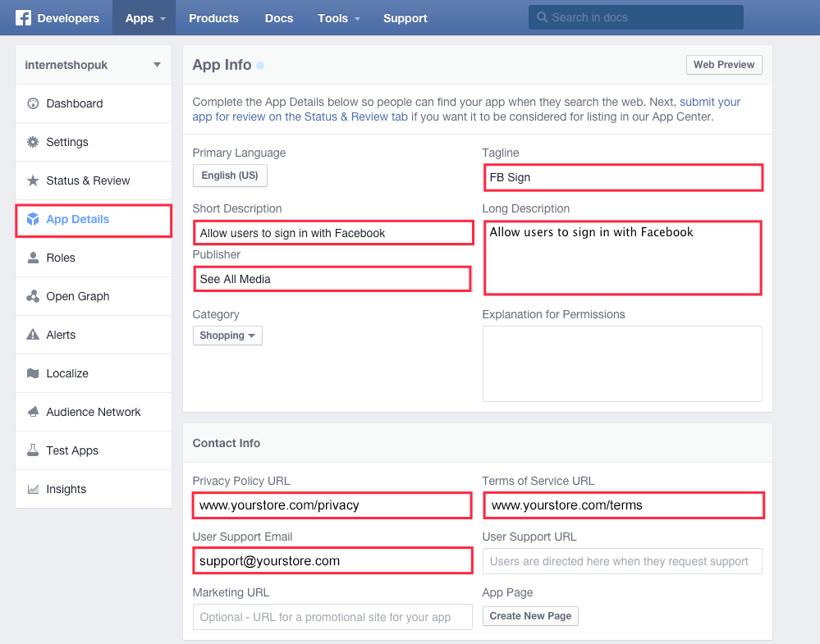Click into the User Support Email field
The width and height of the screenshot is (820, 644).
(332, 561)
